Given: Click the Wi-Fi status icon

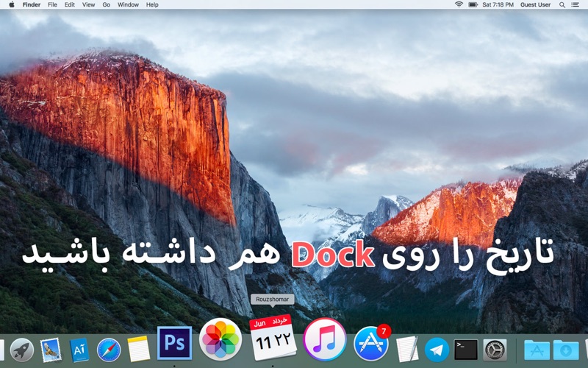Looking at the screenshot, I should coord(459,4).
